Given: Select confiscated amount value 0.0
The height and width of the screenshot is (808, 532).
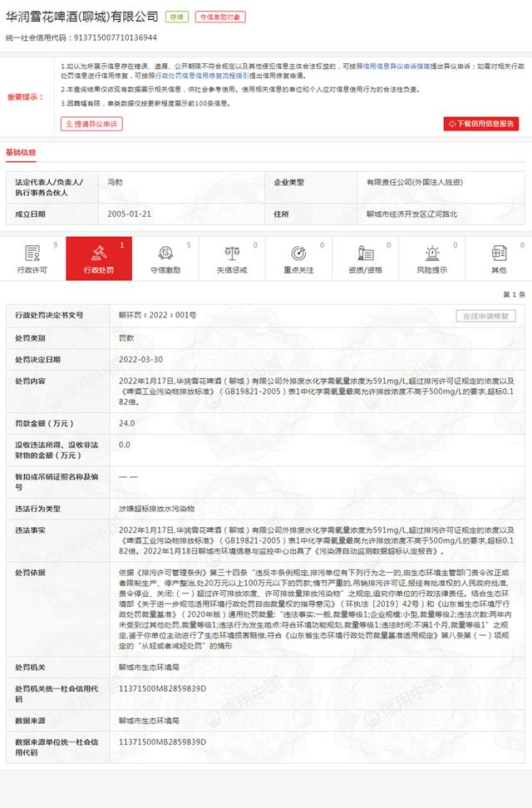Looking at the screenshot, I should (124, 445).
